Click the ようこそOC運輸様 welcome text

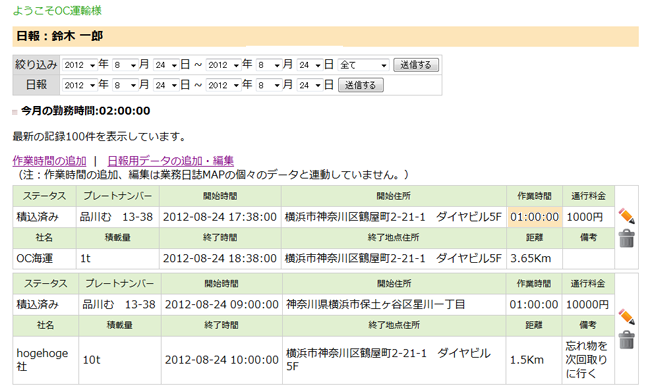[x=57, y=10]
